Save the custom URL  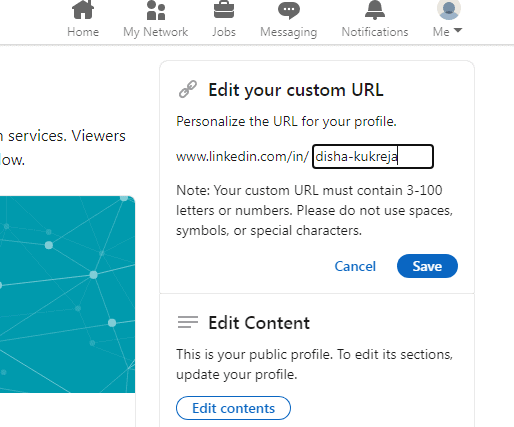427,266
